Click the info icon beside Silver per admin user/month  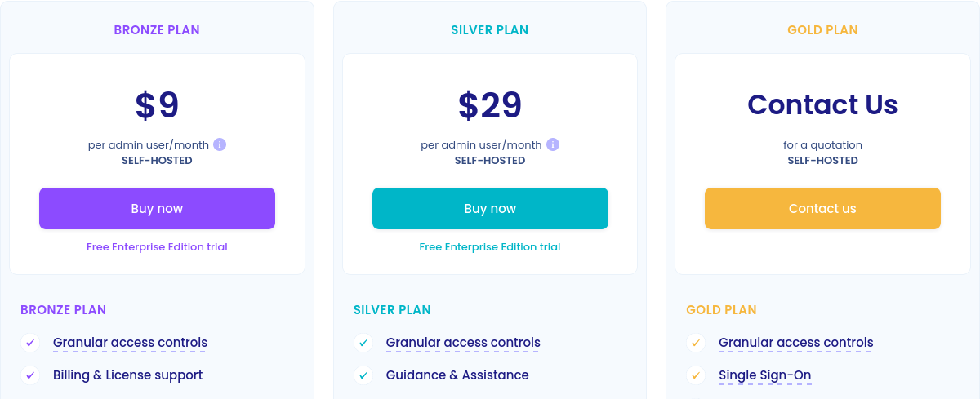(x=553, y=144)
